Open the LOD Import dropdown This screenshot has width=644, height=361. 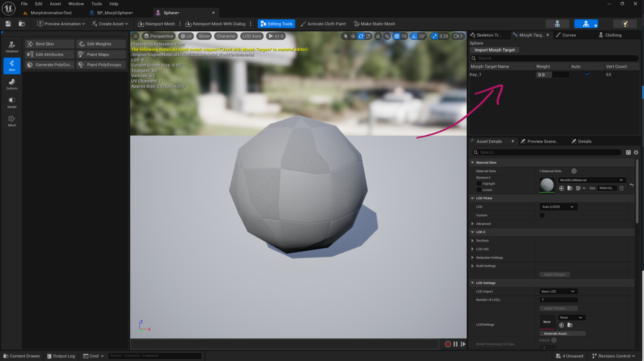[x=558, y=291]
